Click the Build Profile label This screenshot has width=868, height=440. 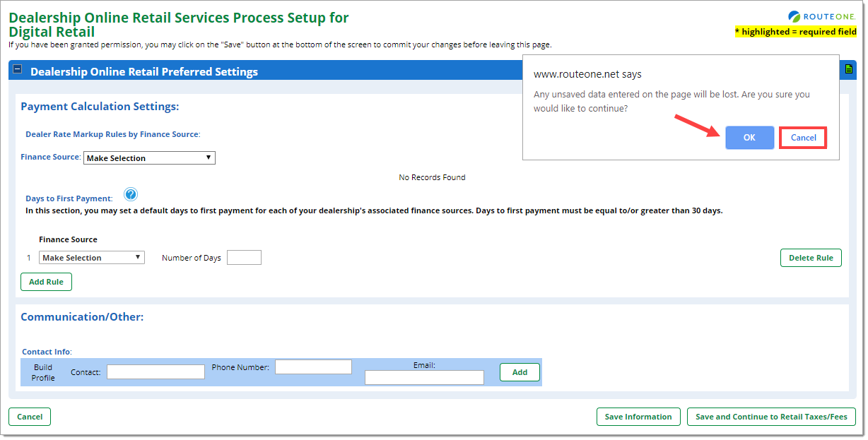click(43, 372)
